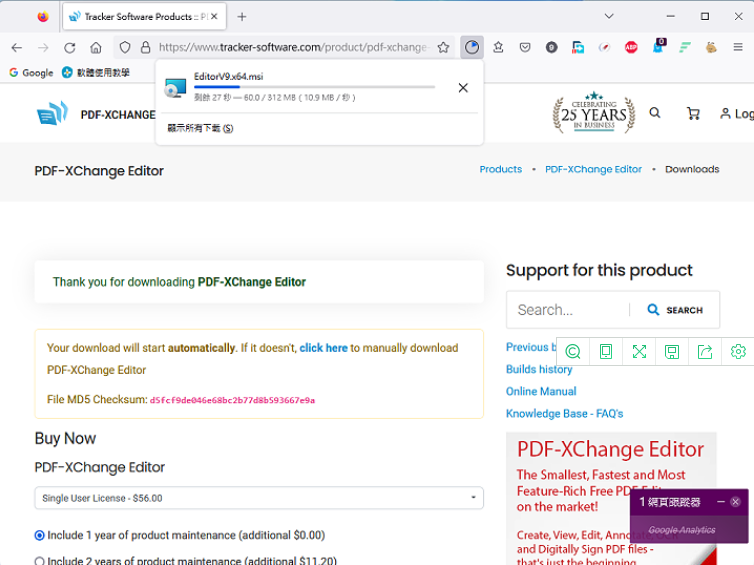Open the Online Manual link
The width and height of the screenshot is (754, 565).
click(x=541, y=391)
